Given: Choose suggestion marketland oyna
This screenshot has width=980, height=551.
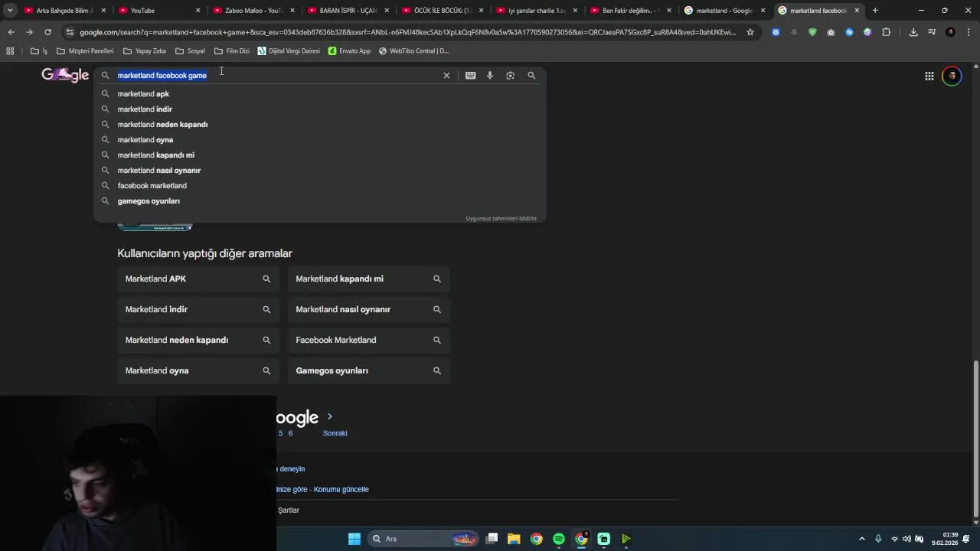Looking at the screenshot, I should pos(320,140).
